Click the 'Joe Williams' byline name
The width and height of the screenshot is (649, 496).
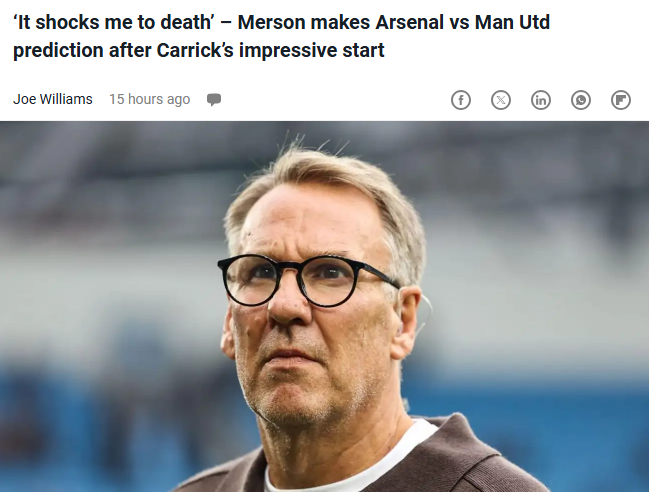tap(53, 99)
